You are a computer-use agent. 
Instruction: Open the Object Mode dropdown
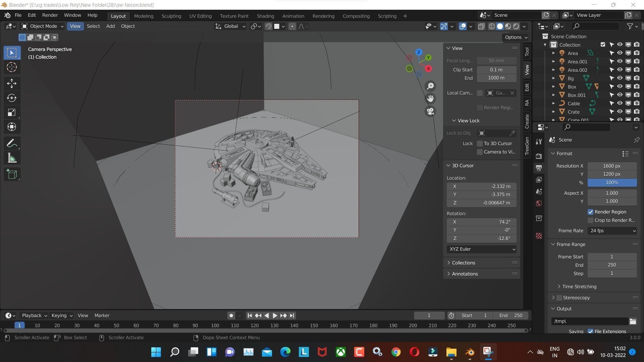42,26
